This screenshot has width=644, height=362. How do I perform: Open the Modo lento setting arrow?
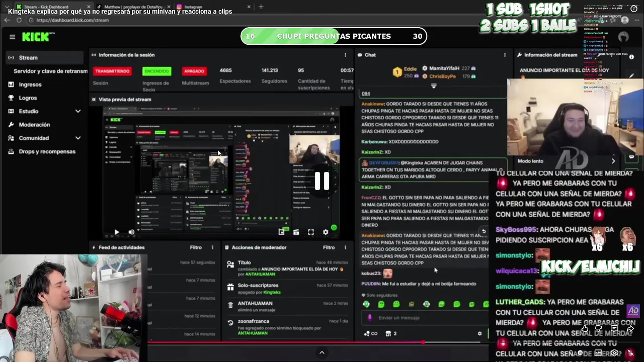[613, 161]
